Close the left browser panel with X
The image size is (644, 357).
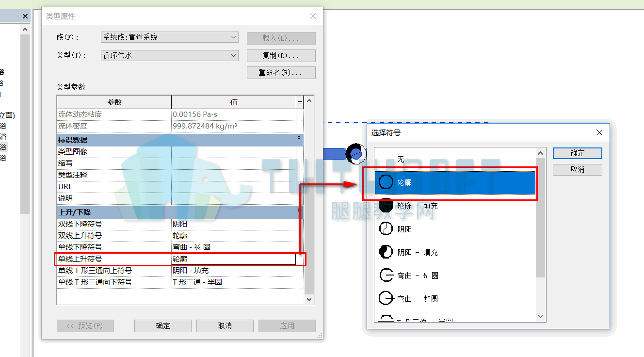[25, 16]
